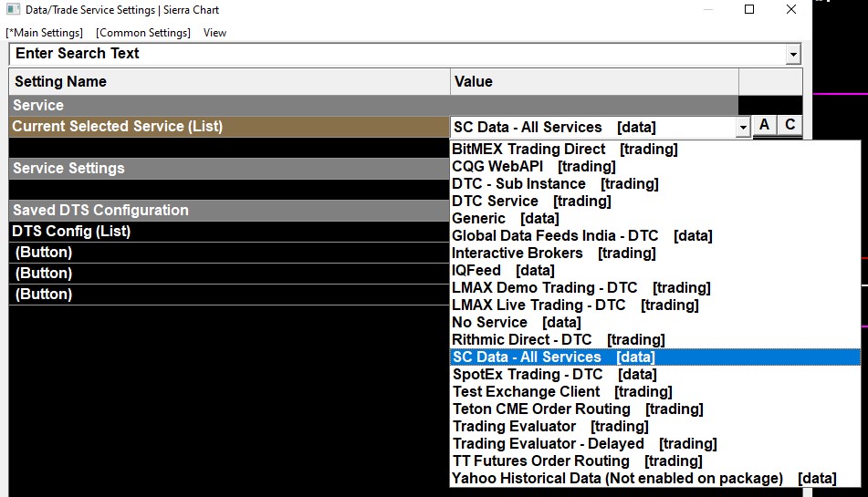Choose Interactive Brokers trading service
Screen dimensions: 868x497
(x=655, y=254)
